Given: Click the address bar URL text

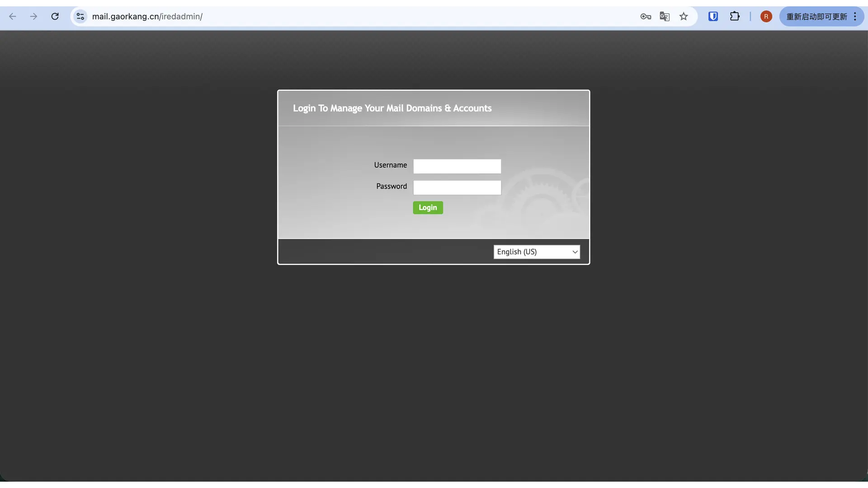Looking at the screenshot, I should pyautogui.click(x=147, y=17).
